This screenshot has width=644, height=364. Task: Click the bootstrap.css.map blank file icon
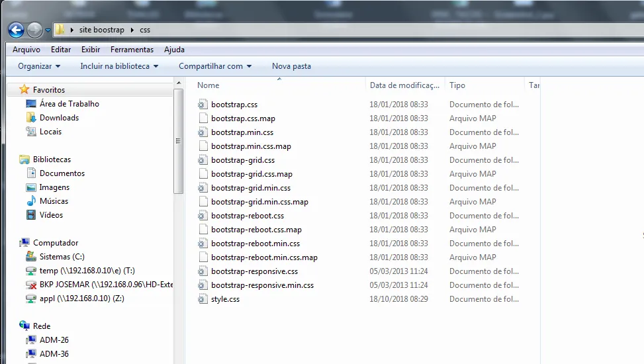tap(203, 118)
